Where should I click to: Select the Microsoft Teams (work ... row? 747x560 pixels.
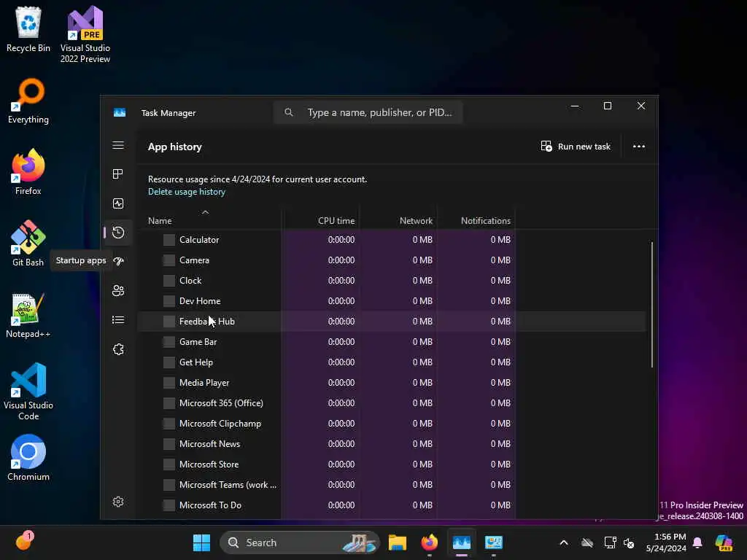392,485
